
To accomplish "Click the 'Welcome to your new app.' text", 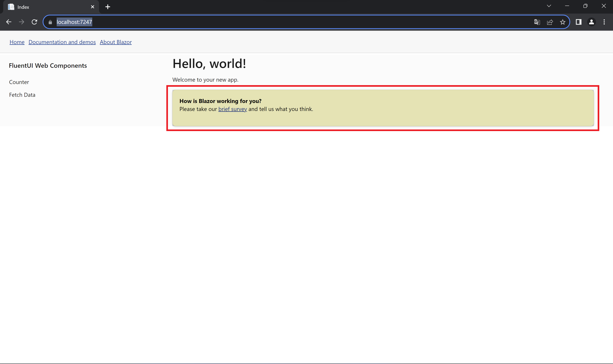I will tap(205, 80).
